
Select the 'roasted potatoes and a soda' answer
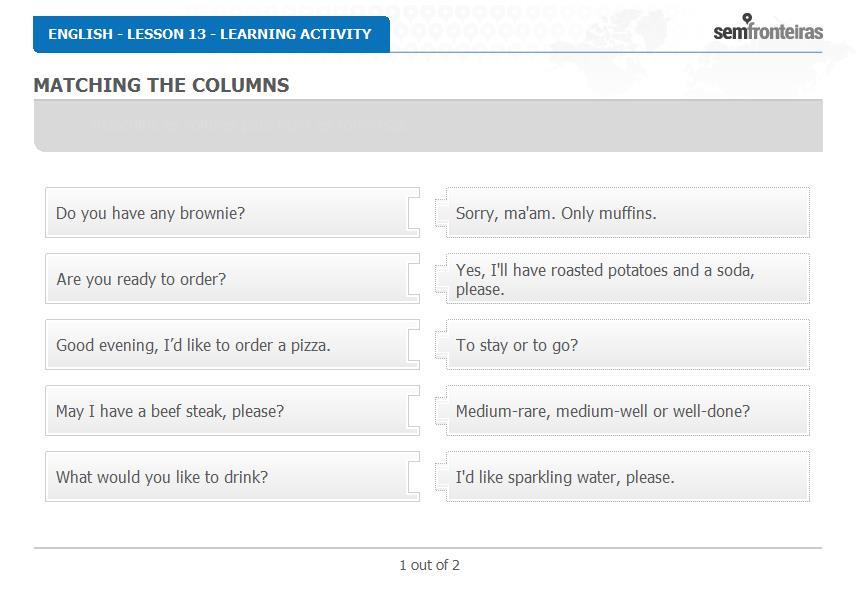(x=627, y=279)
